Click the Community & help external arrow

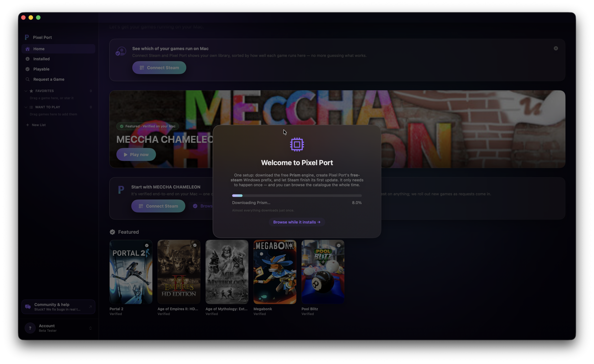(x=90, y=307)
